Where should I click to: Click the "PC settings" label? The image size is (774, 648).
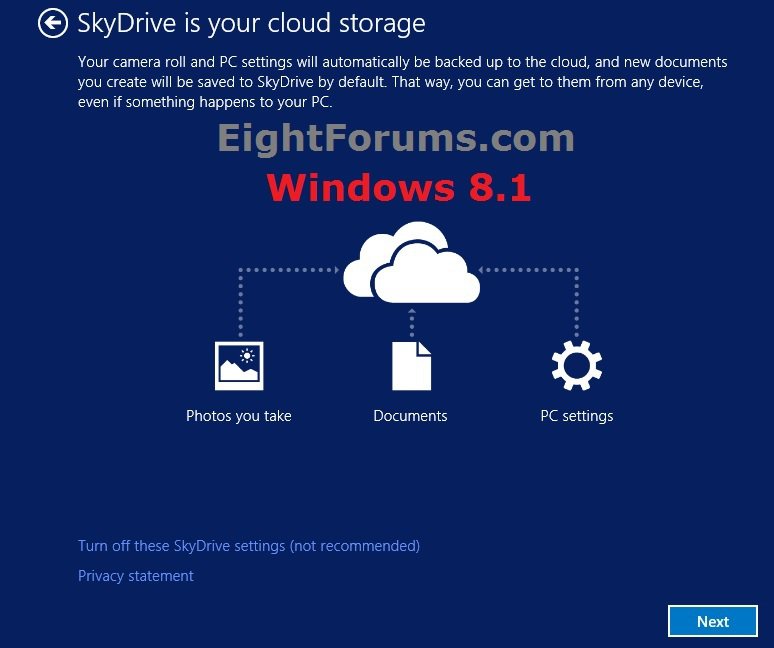(x=577, y=416)
